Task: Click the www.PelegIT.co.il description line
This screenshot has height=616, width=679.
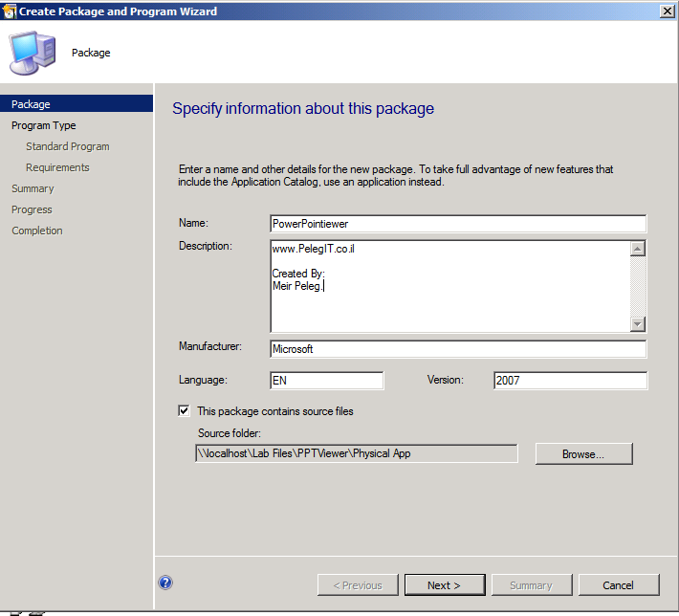Action: pyautogui.click(x=314, y=249)
